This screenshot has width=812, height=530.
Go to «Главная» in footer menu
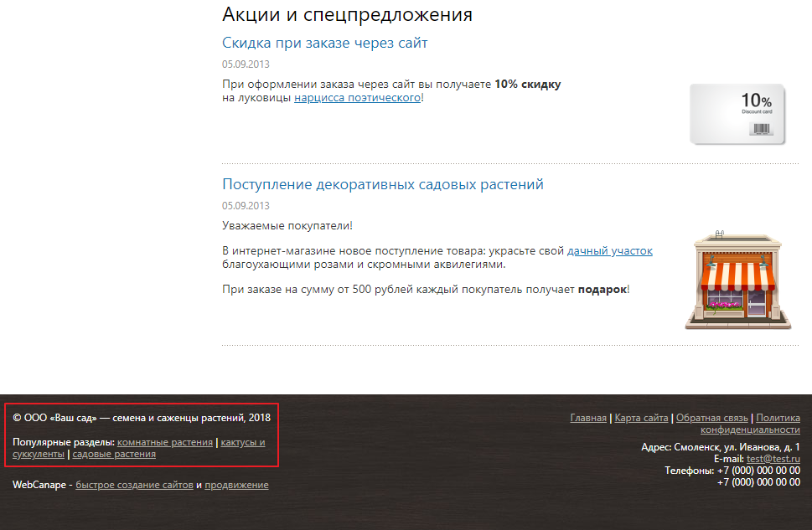tap(588, 418)
